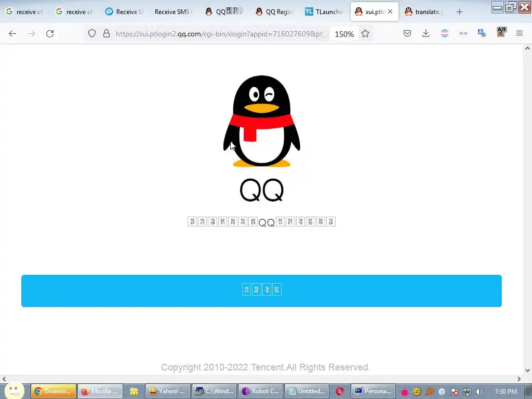
Task: Click the large blue login button
Action: (x=261, y=291)
